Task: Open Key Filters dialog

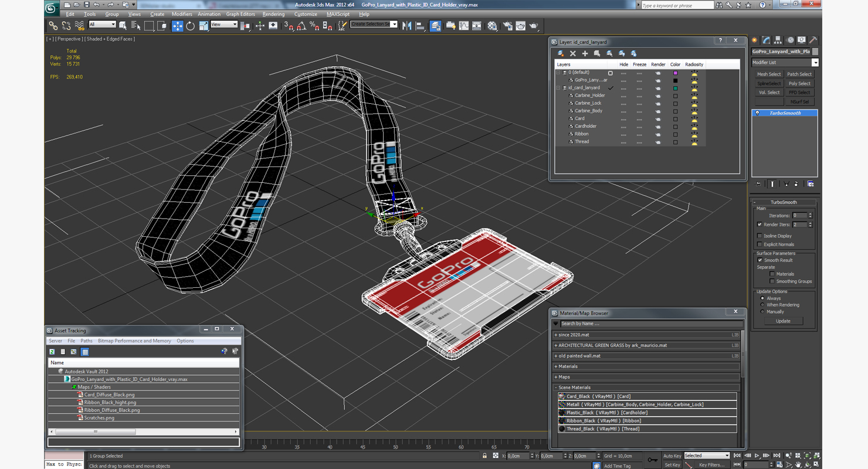Action: pyautogui.click(x=711, y=465)
